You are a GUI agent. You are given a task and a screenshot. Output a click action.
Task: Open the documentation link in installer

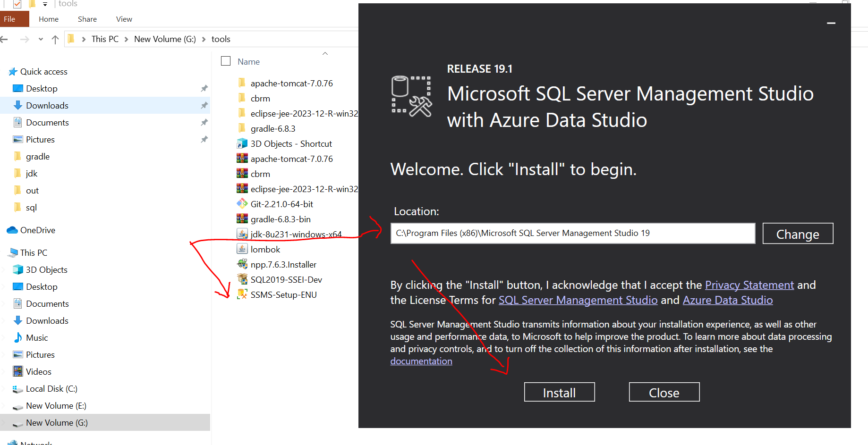[421, 361]
